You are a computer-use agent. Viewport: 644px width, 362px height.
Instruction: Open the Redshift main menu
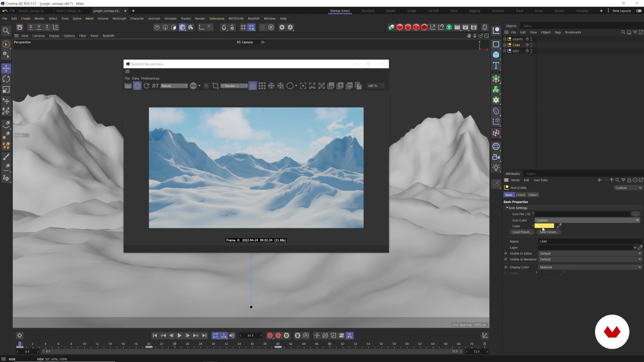tap(254, 18)
